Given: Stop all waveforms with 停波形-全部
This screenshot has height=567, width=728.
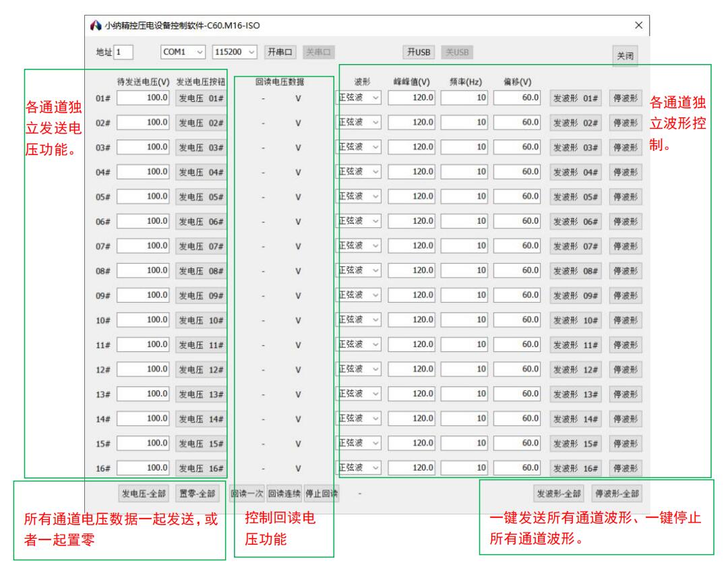Looking at the screenshot, I should pos(616,494).
